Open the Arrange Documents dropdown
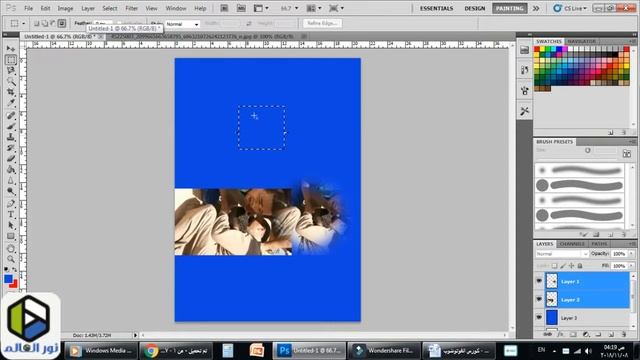Screen dimensions: 640x360 tap(313, 8)
